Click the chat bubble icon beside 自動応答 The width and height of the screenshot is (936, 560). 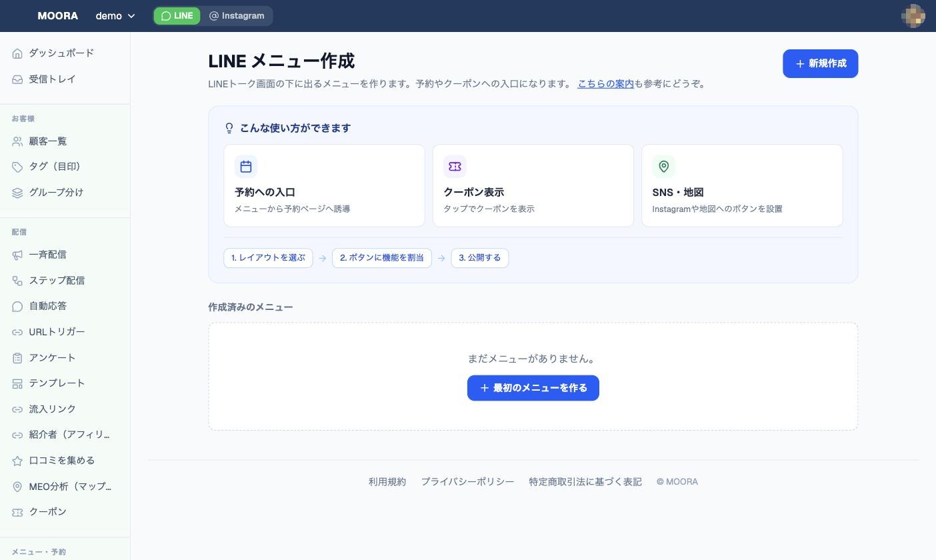[17, 307]
